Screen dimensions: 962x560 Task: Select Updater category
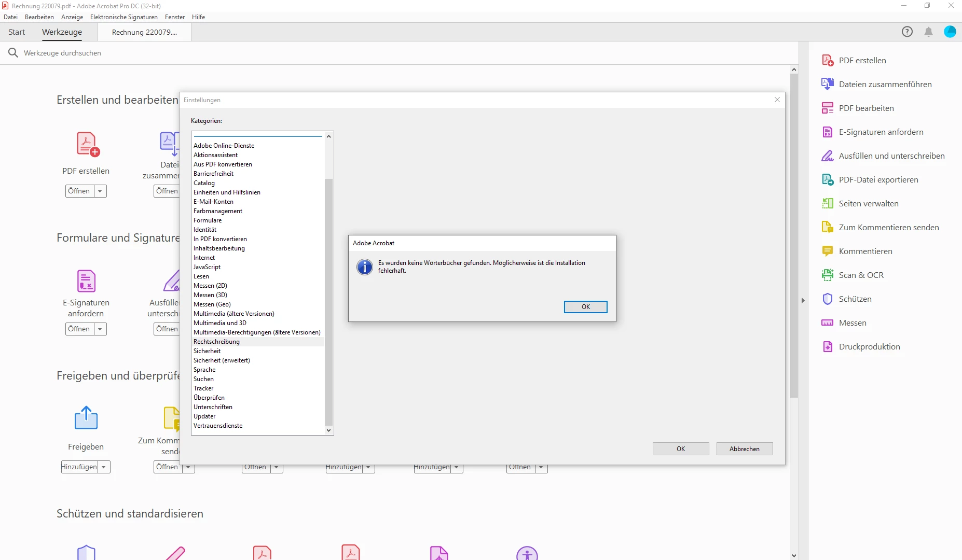click(258, 416)
